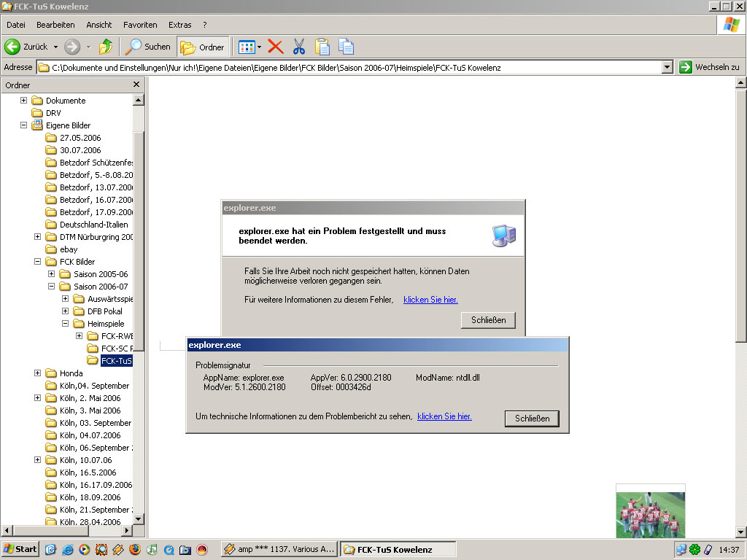This screenshot has height=560, width=747.
Task: Open the Favoriten menu
Action: click(140, 25)
